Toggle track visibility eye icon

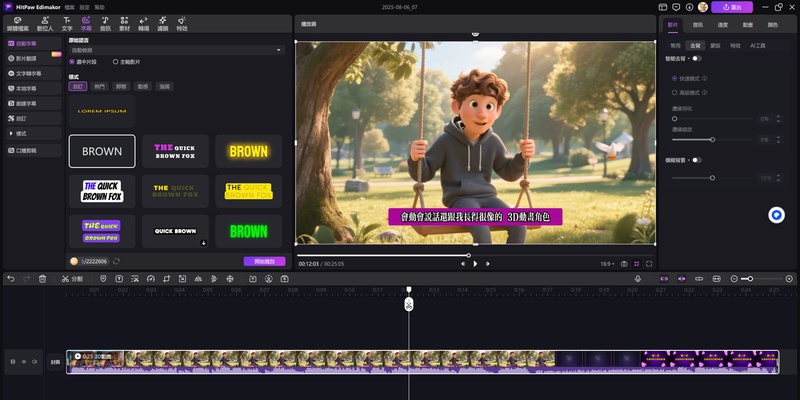click(x=23, y=362)
